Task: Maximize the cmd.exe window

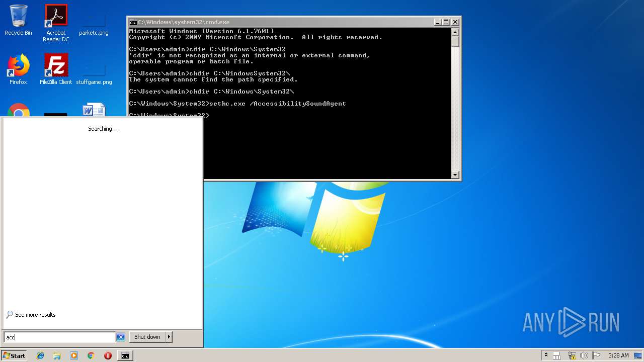Action: pos(446,22)
